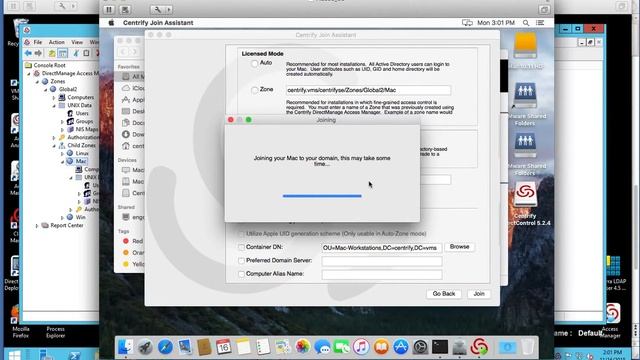Open Finder from the Dock
The width and height of the screenshot is (640, 360).
point(125,347)
